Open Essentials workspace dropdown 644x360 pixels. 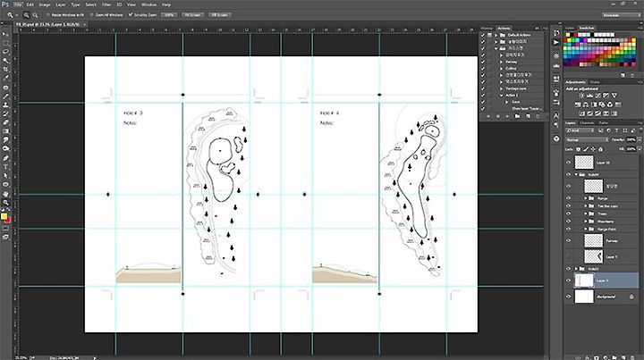[x=621, y=15]
